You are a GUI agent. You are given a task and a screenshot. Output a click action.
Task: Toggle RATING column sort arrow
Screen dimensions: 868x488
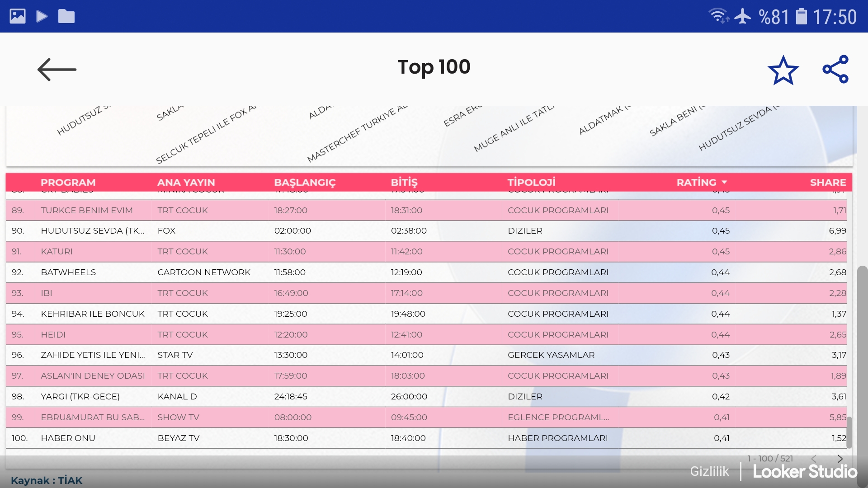click(x=725, y=182)
